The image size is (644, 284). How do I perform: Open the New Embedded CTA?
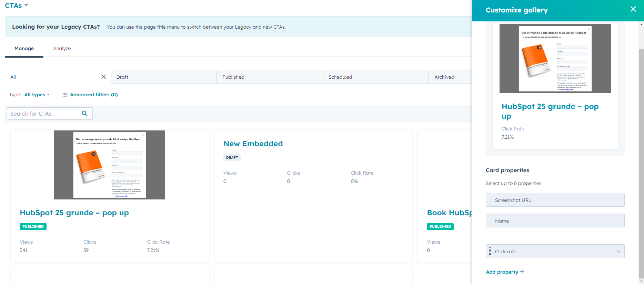[253, 144]
